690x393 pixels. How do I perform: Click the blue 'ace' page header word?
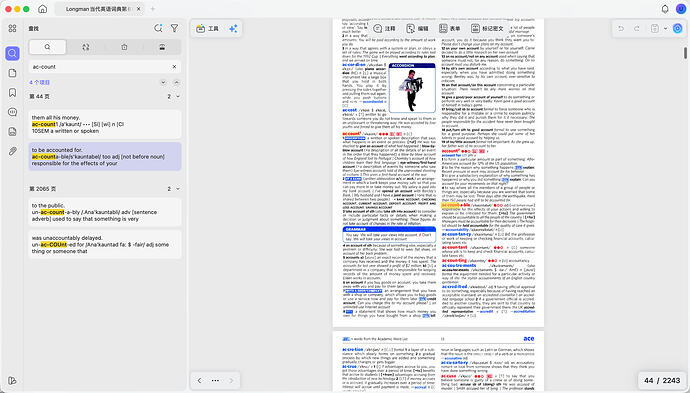529,338
